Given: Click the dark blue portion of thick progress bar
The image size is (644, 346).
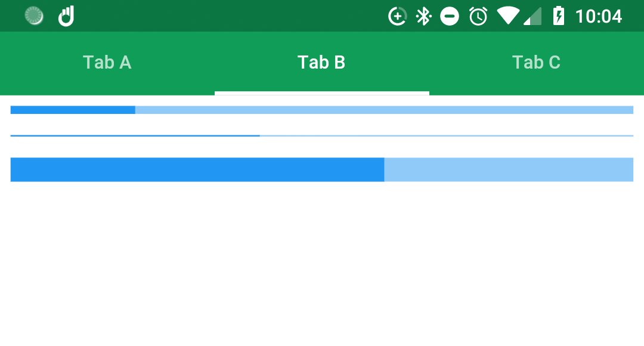Looking at the screenshot, I should [197, 169].
